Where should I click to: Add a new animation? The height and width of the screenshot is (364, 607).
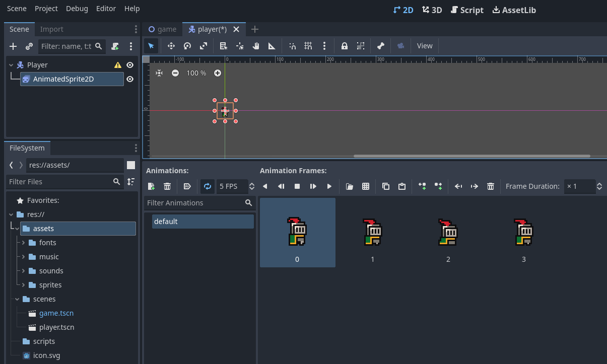coord(151,186)
